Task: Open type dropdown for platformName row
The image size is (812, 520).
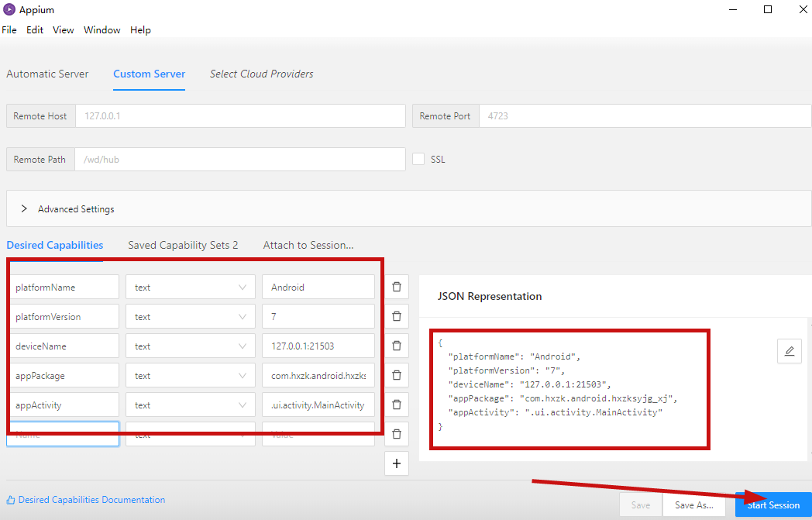Action: [x=190, y=287]
